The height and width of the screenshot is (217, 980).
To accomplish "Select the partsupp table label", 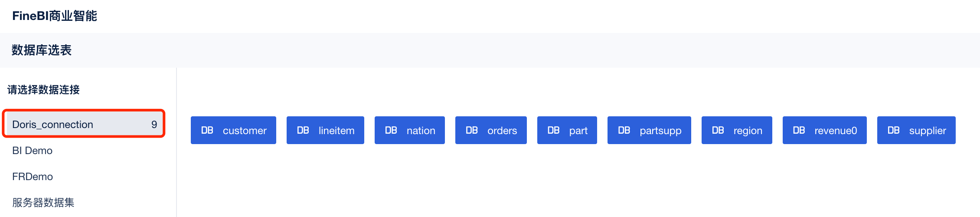I will pyautogui.click(x=660, y=131).
